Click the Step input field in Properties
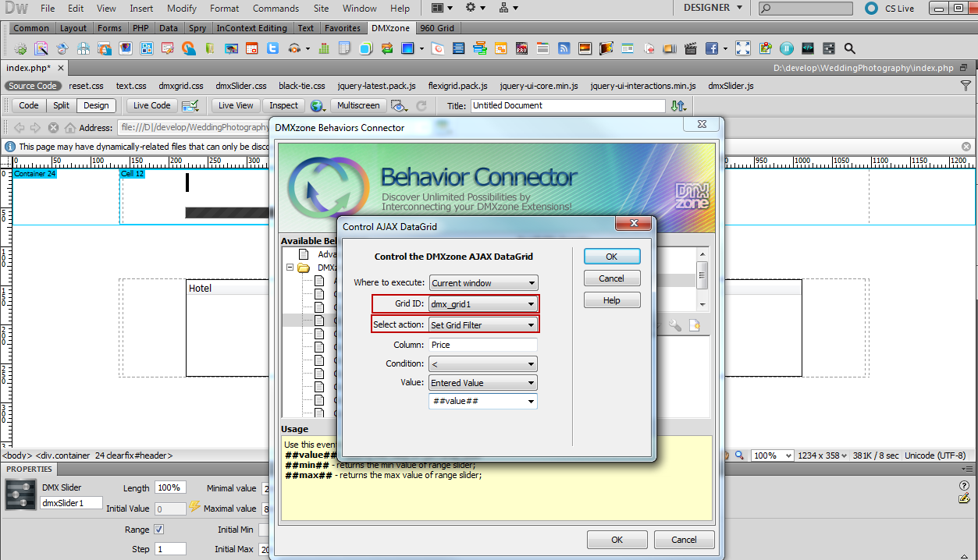978x560 pixels. (170, 549)
